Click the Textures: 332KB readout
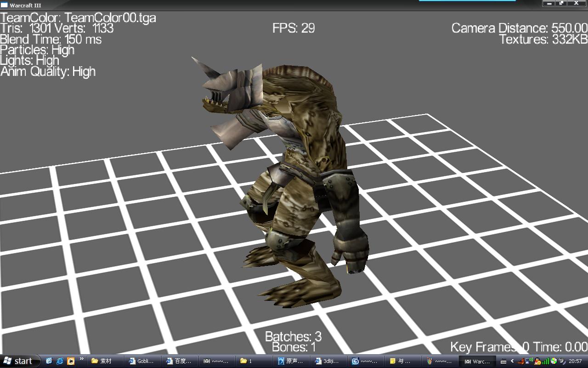588x368 pixels. coord(543,39)
